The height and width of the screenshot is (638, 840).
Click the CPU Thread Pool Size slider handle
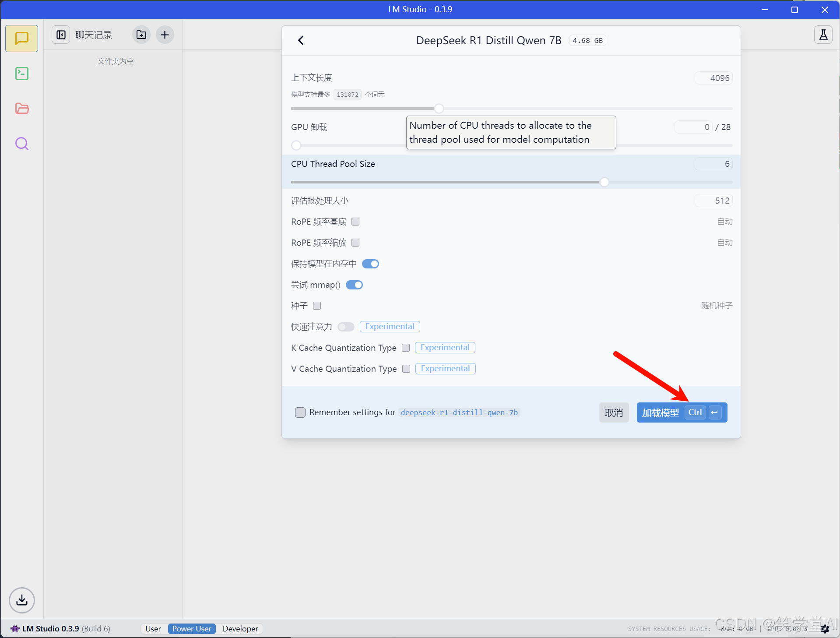tap(605, 182)
